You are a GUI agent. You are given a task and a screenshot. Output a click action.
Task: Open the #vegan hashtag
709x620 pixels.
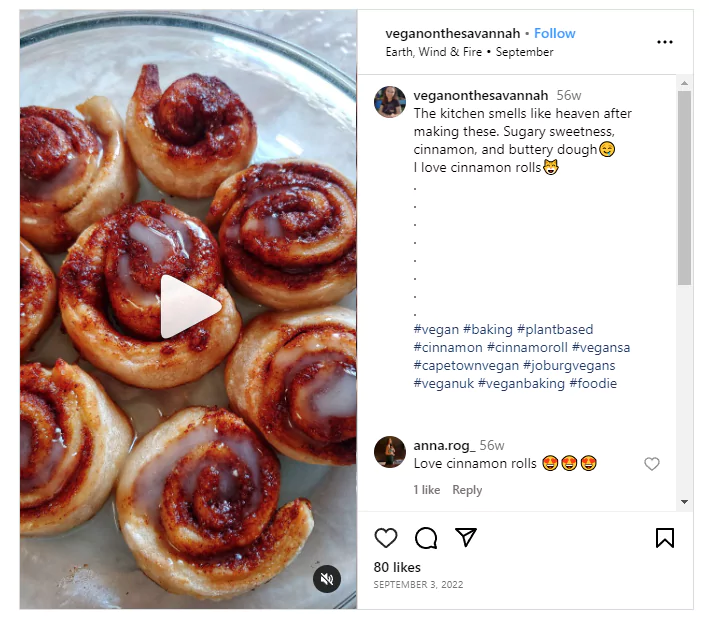[x=436, y=330]
